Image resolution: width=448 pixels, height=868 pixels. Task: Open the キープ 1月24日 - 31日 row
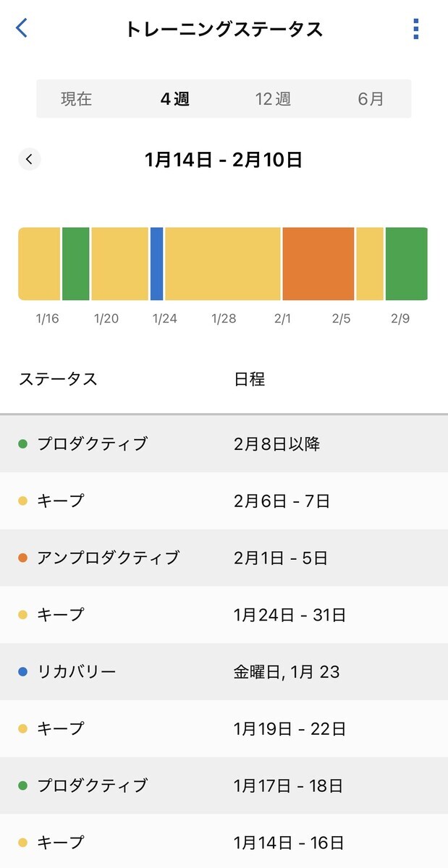coord(224,615)
